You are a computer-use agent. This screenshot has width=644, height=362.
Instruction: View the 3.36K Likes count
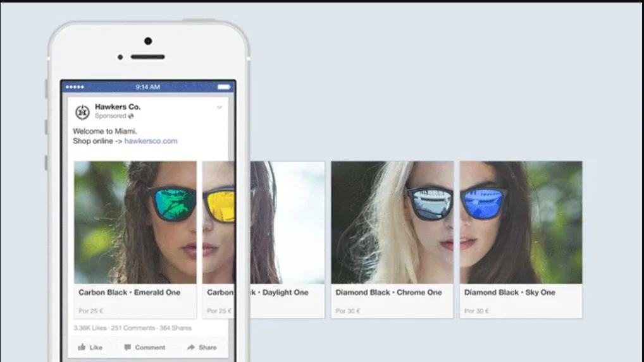pyautogui.click(x=90, y=328)
